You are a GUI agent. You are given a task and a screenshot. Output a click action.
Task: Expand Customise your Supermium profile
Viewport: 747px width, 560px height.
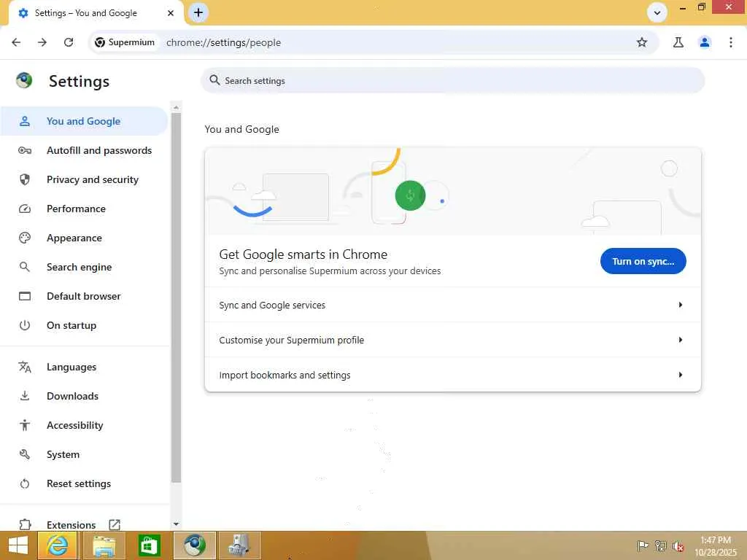click(x=452, y=340)
